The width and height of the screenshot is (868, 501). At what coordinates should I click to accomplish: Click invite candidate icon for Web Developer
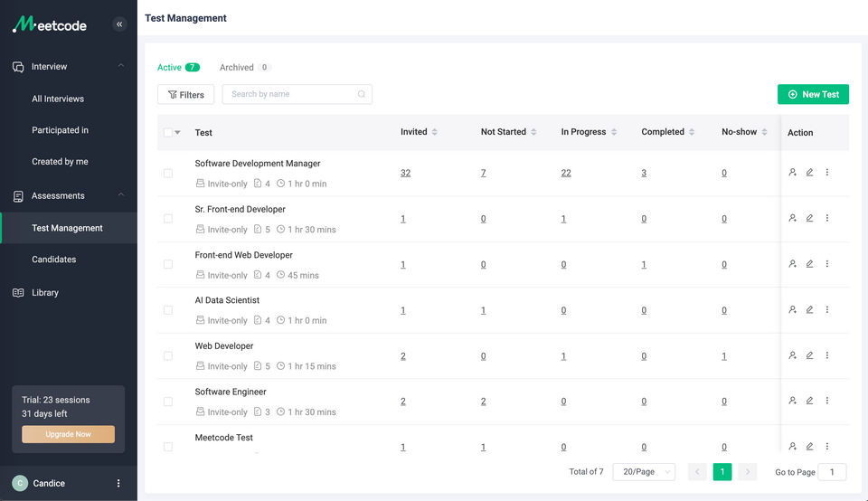coord(792,355)
